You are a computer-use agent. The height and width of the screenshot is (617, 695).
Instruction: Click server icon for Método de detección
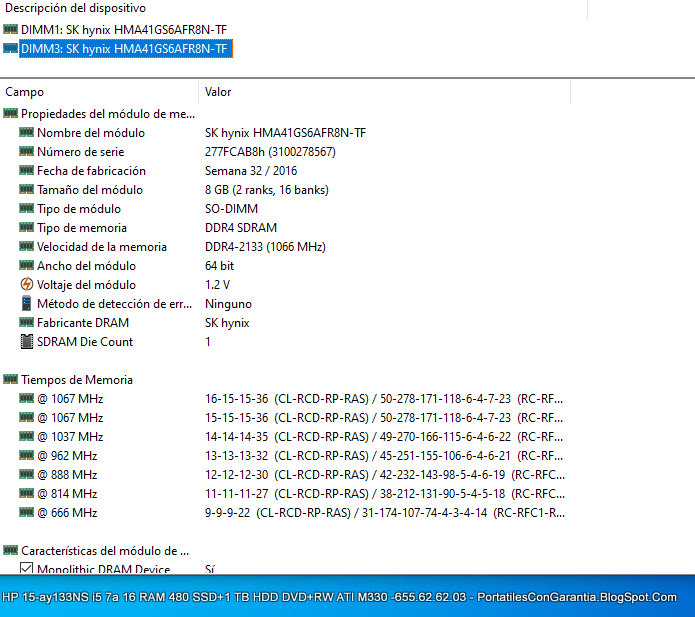pyautogui.click(x=27, y=304)
